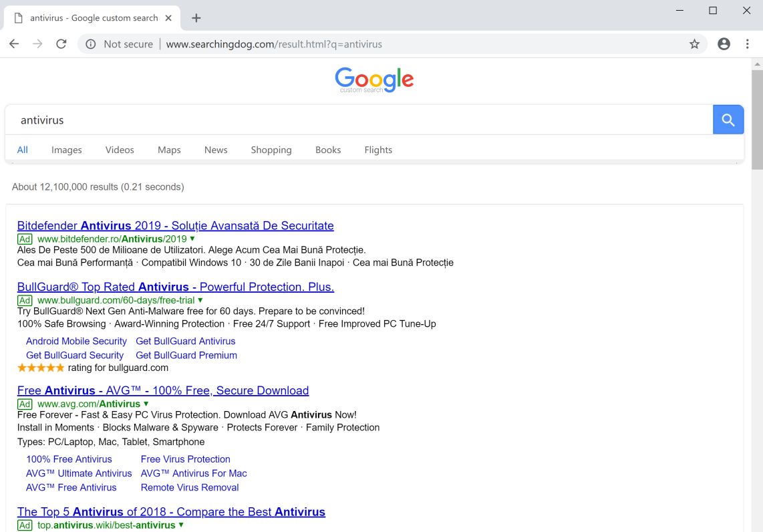Switch to the Images results tab
Image resolution: width=763 pixels, height=532 pixels.
click(x=66, y=150)
